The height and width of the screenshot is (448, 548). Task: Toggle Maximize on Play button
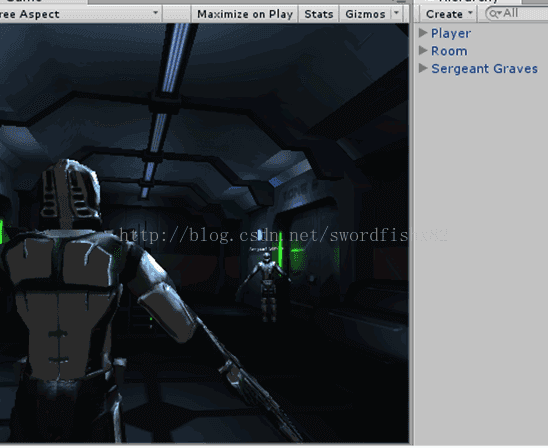tap(245, 14)
